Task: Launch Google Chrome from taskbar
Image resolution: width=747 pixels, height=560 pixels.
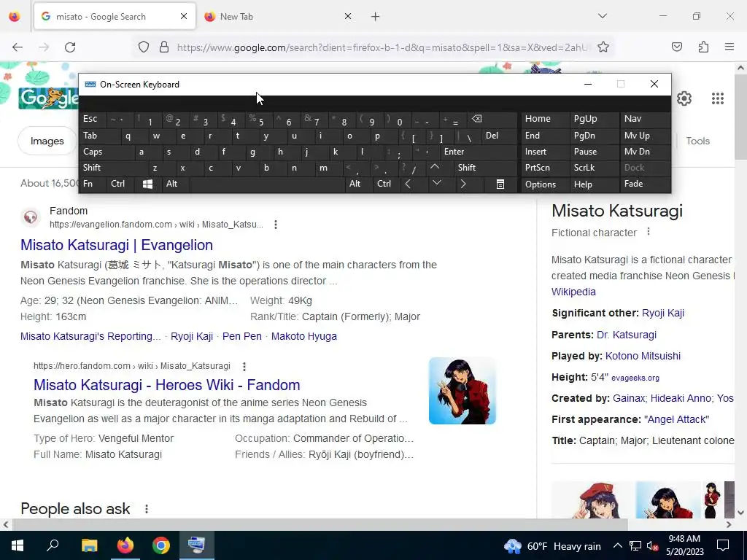Action: point(161,545)
